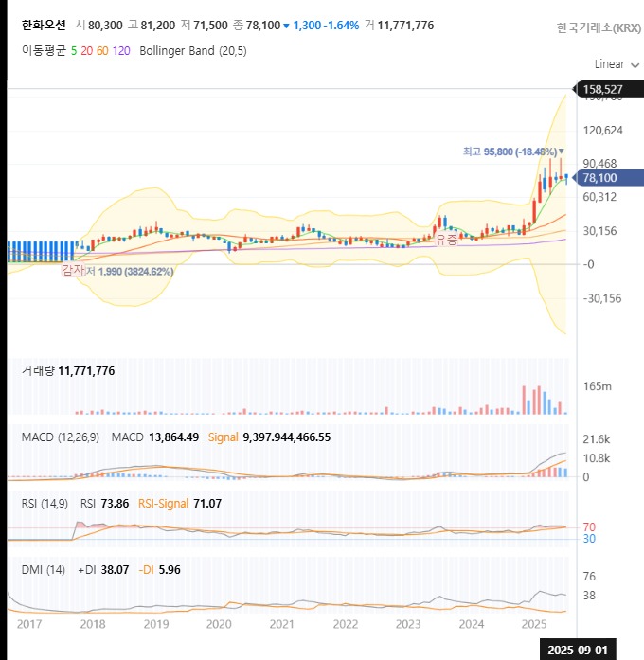644x660 pixels.
Task: Open the Linear scale dropdown
Action: coord(617,64)
